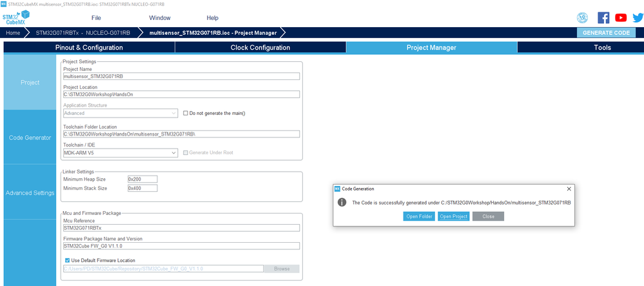Click the MX icon in dialog title bar

[337, 189]
